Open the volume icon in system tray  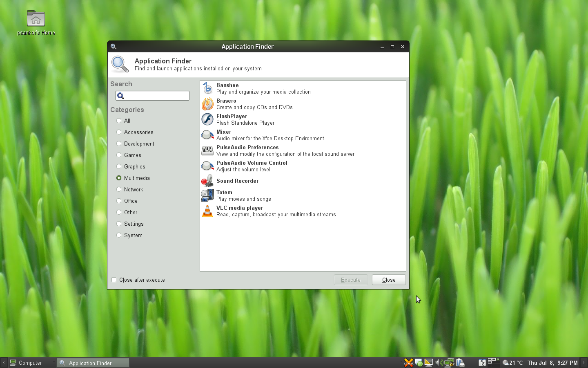[440, 362]
